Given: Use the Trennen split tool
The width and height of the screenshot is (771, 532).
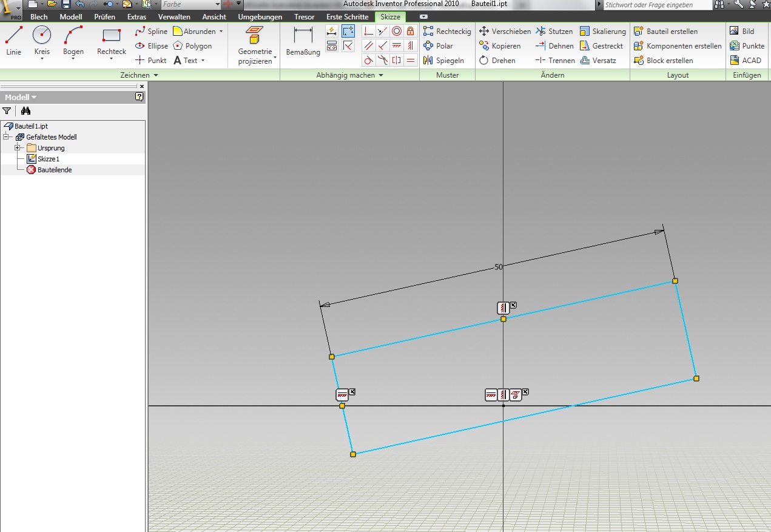Looking at the screenshot, I should click(x=554, y=61).
